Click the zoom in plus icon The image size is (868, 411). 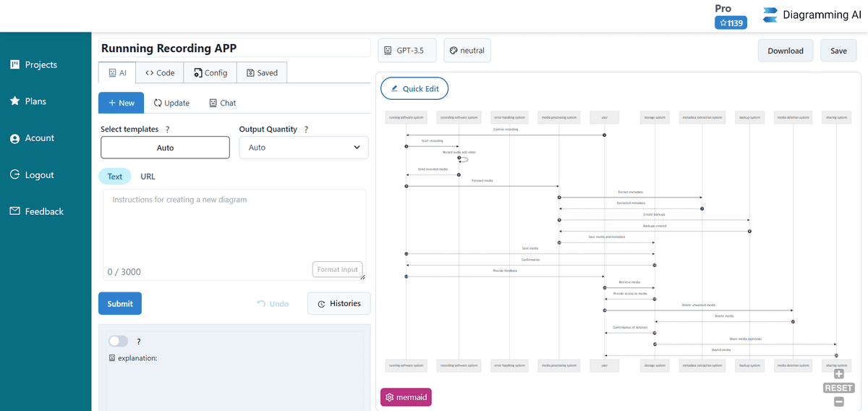pos(839,374)
